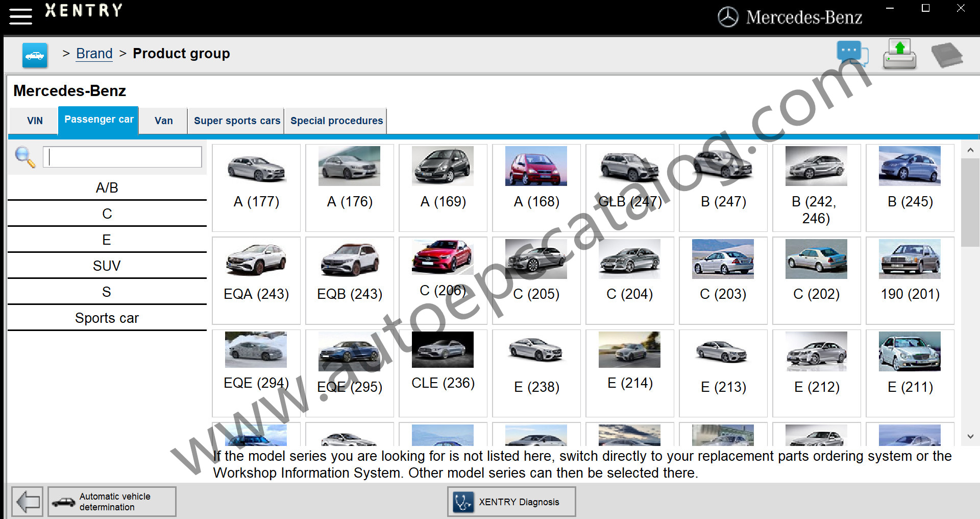Click the scrollbar up arrow
The height and width of the screenshot is (519, 980).
(970, 150)
